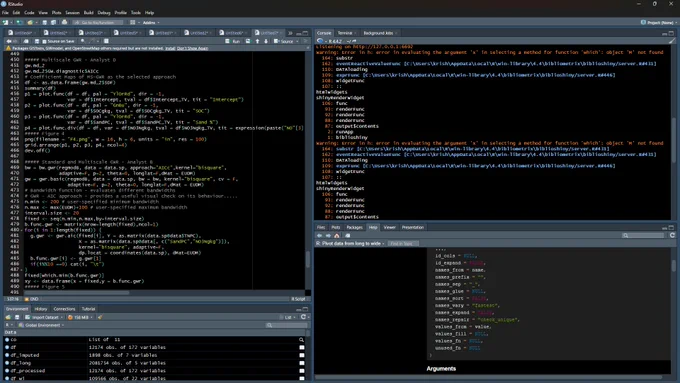
Task: Click Environment search field
Action: [286, 325]
